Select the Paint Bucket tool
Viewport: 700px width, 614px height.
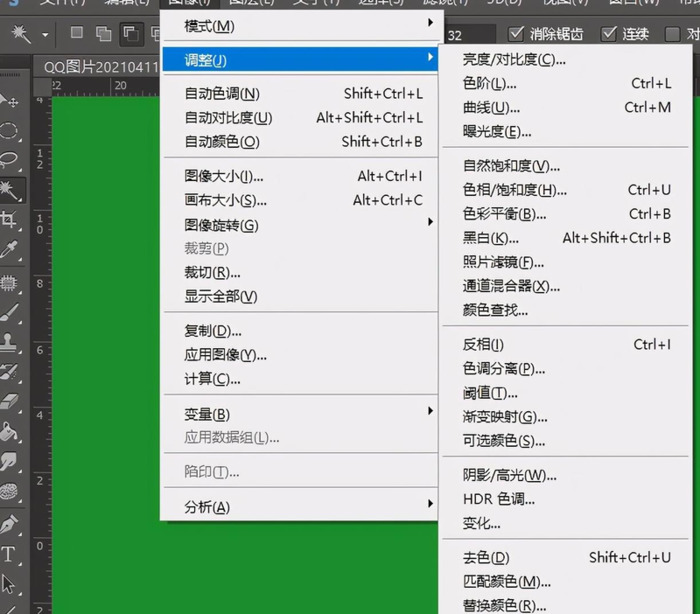coord(9,431)
